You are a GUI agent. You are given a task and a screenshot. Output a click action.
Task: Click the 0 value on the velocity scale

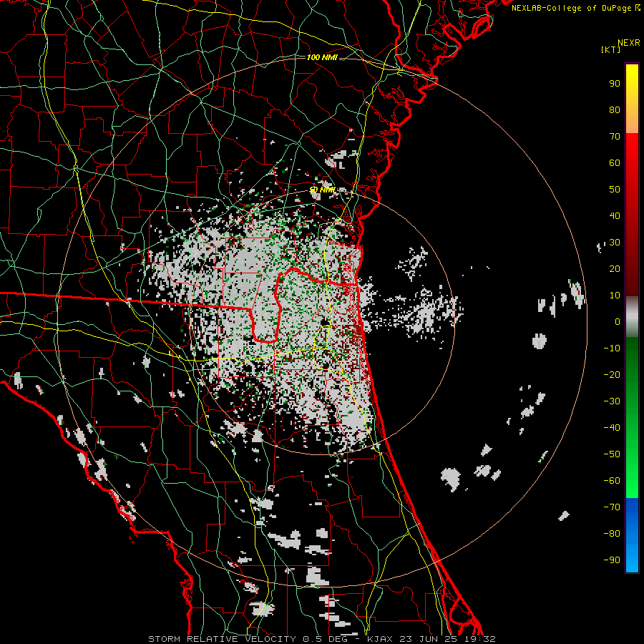tap(618, 322)
